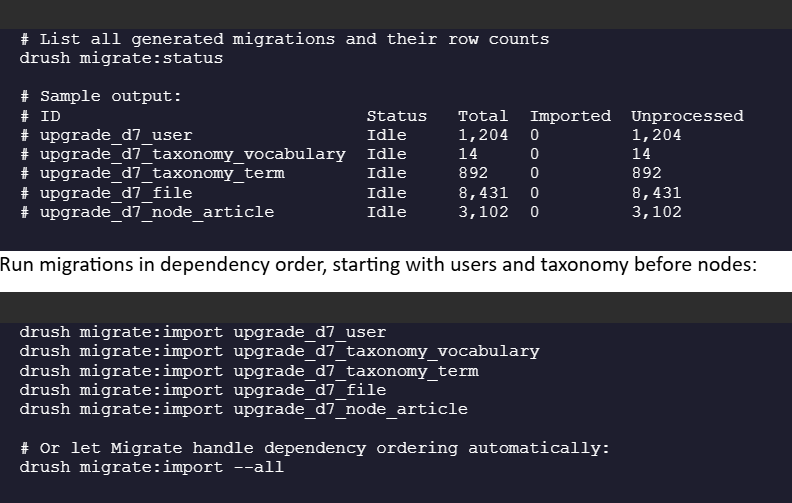Click the line "drush migrate:import upgrade_d7_taxonomy_vocabulary"
Viewport: 792px width, 503px height.
pyautogui.click(x=279, y=351)
